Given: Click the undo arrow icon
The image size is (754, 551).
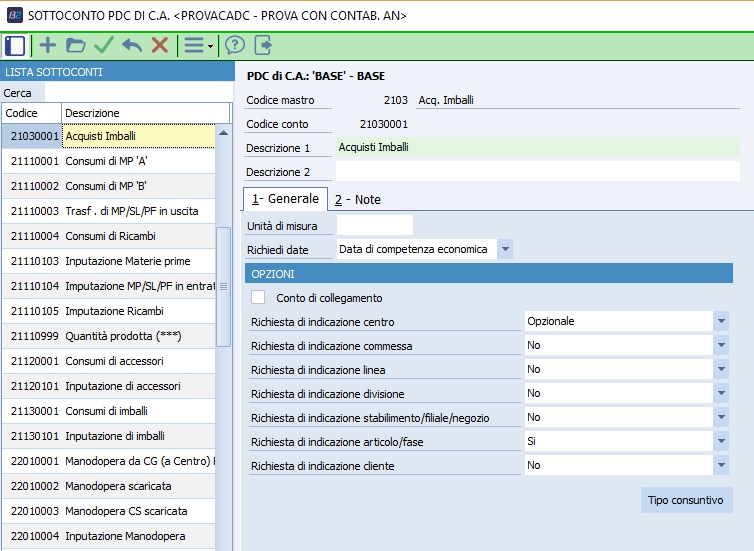Looking at the screenshot, I should (131, 45).
